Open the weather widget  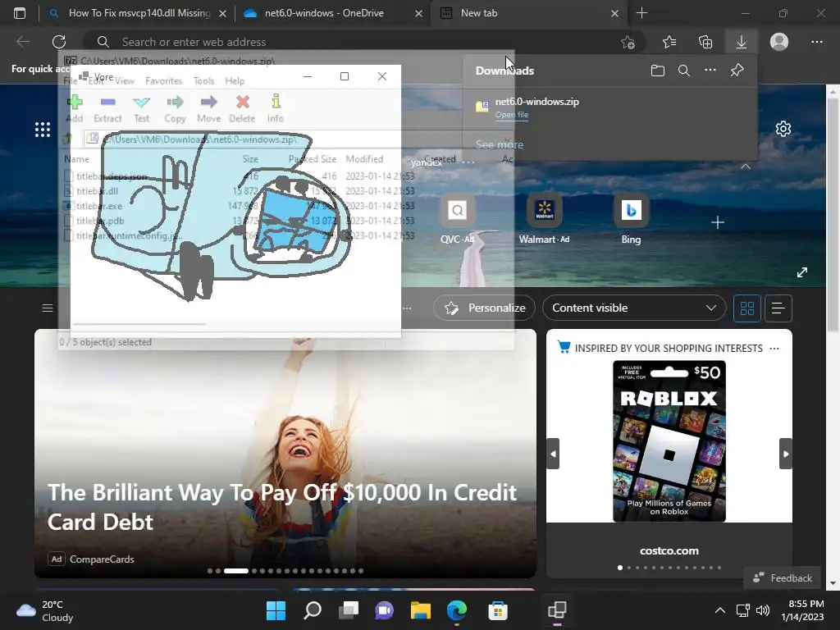[x=45, y=610]
